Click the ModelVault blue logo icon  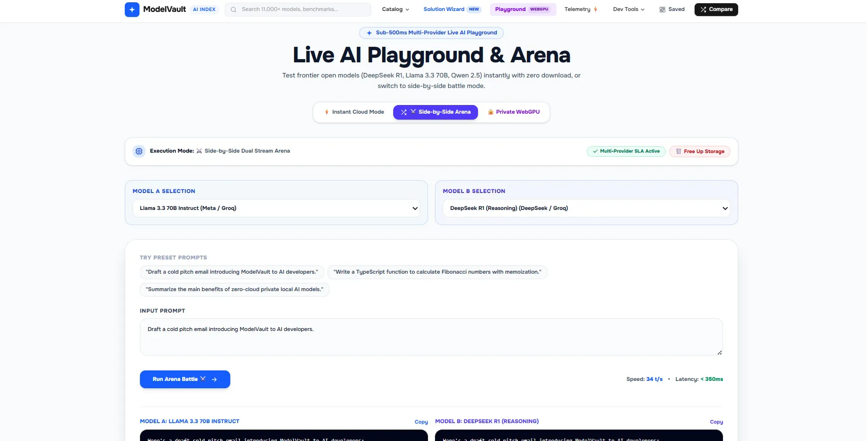pyautogui.click(x=132, y=10)
